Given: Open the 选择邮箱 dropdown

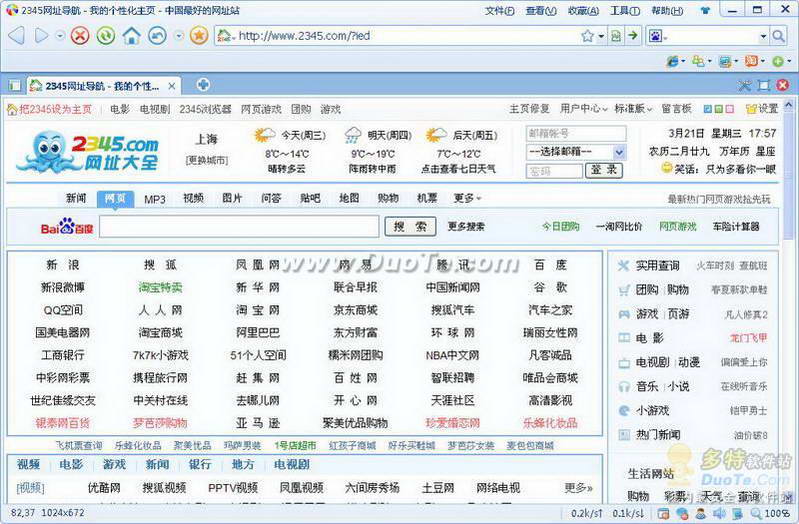Looking at the screenshot, I should point(575,152).
